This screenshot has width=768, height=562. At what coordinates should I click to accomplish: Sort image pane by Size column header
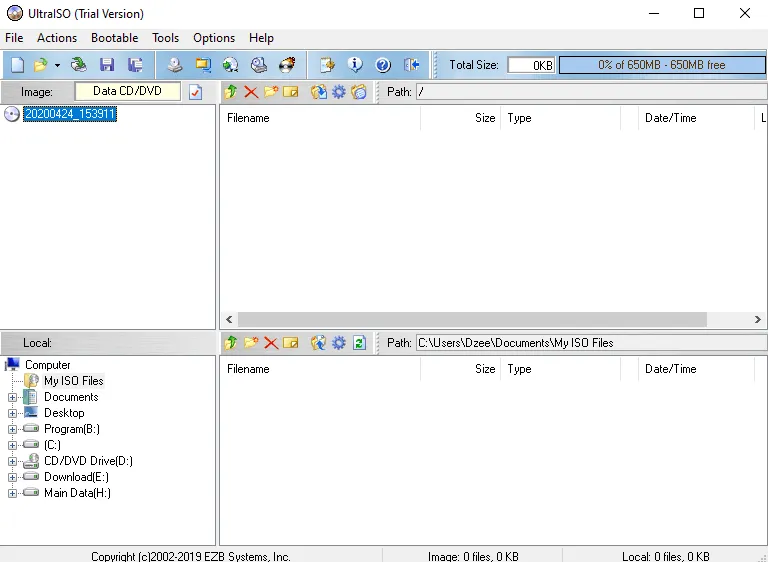pos(460,118)
